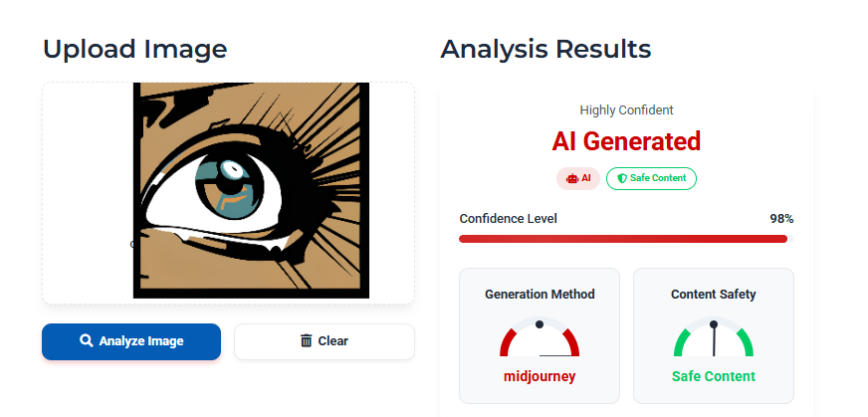Image resolution: width=868 pixels, height=417 pixels.
Task: Click the midjourney label
Action: click(x=540, y=376)
